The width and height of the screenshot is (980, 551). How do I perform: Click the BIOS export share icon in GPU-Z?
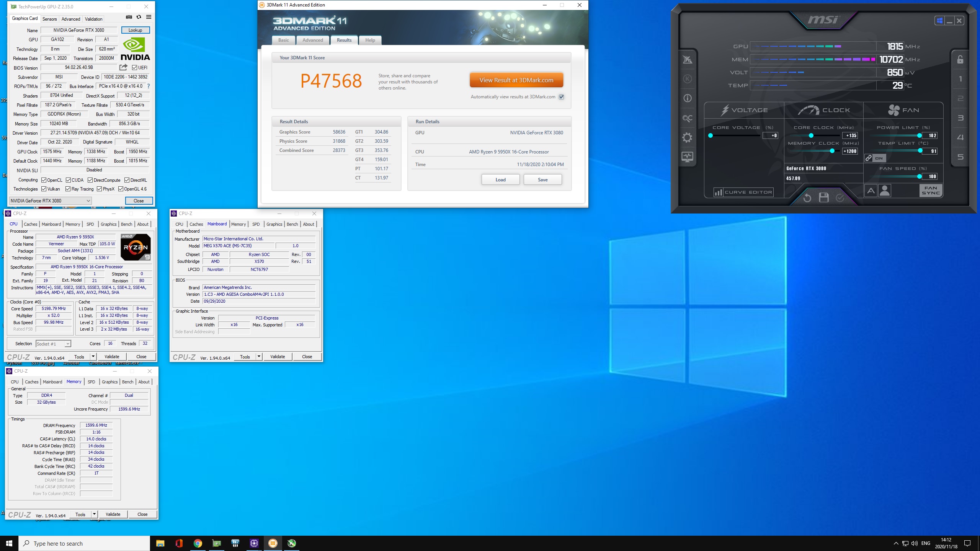point(123,67)
